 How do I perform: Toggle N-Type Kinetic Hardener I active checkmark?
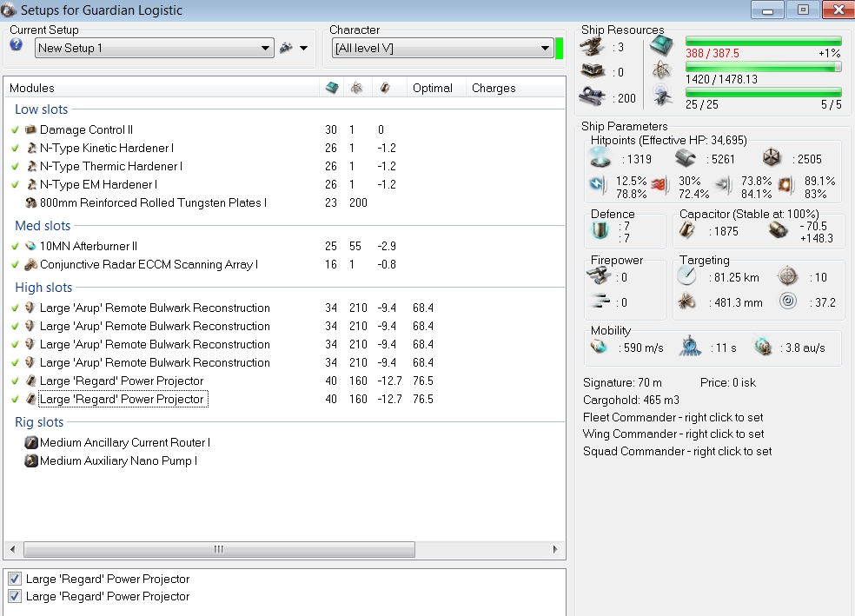coord(16,148)
